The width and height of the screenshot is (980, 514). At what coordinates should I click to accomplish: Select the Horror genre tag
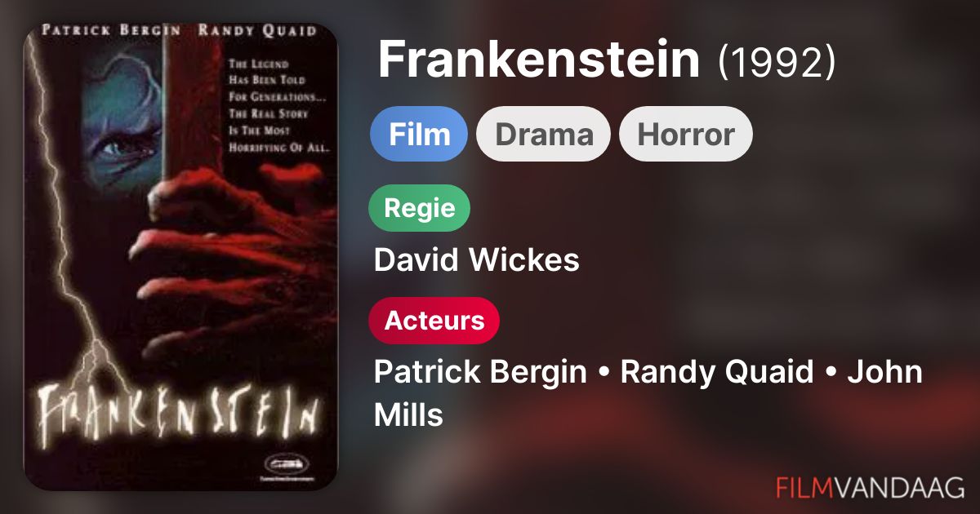pos(686,134)
